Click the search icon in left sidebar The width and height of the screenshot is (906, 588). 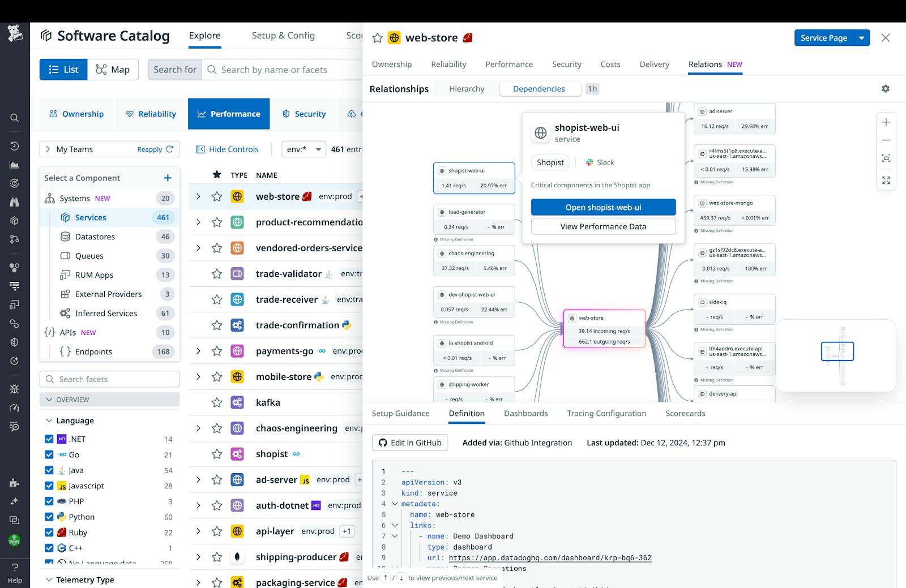tap(15, 118)
